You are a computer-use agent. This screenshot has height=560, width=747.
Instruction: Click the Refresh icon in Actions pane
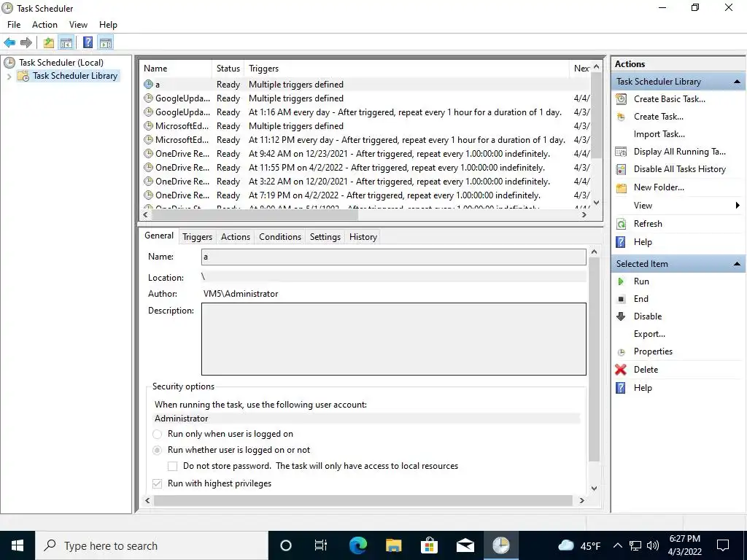[x=621, y=224]
